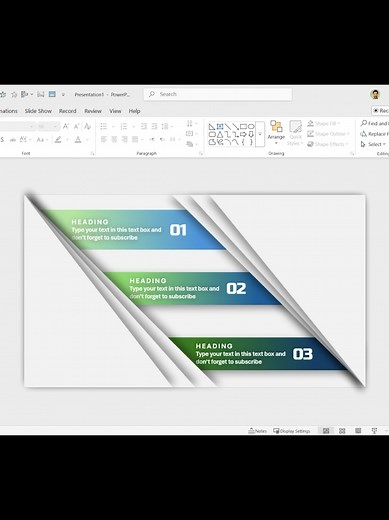Open the Character Spacing dropdown

tap(25, 140)
